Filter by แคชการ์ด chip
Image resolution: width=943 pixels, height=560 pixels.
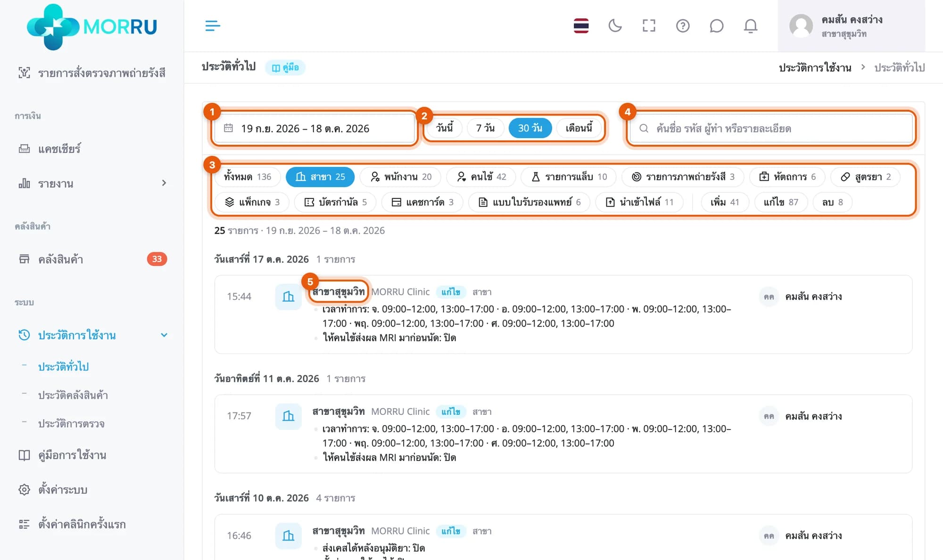coord(422,202)
